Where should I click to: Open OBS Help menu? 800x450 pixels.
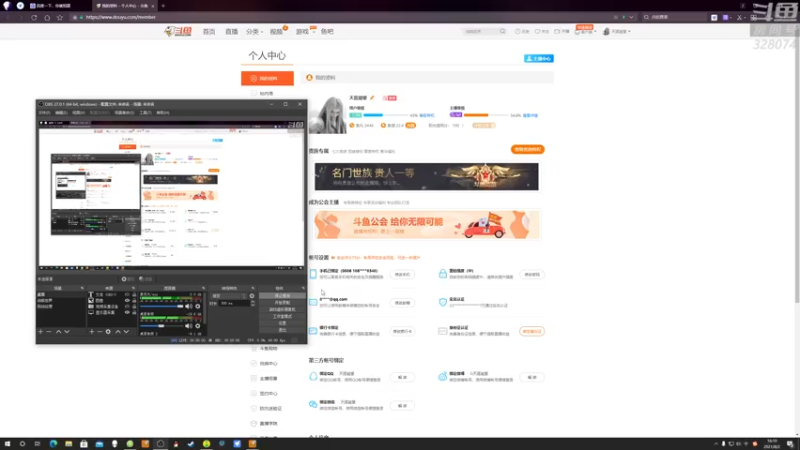163,113
